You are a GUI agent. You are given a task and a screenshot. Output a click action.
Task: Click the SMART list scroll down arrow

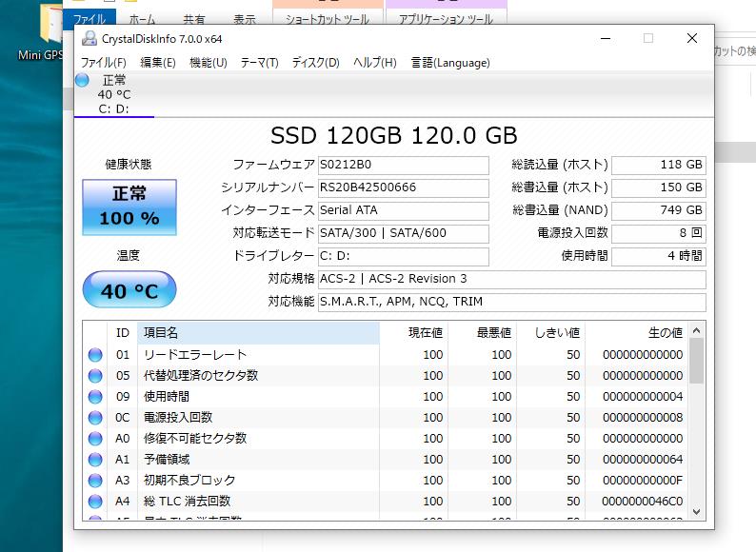[696, 511]
